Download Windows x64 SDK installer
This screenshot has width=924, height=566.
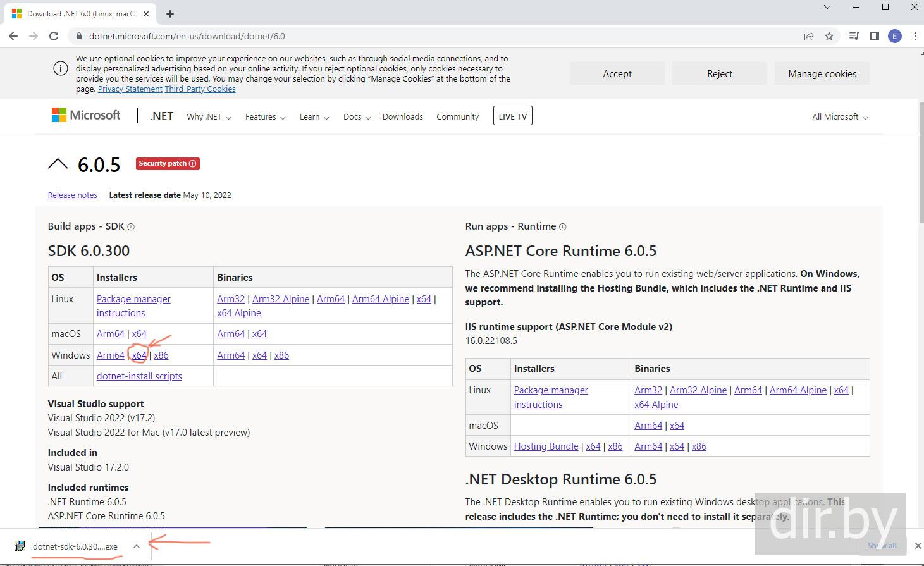139,355
